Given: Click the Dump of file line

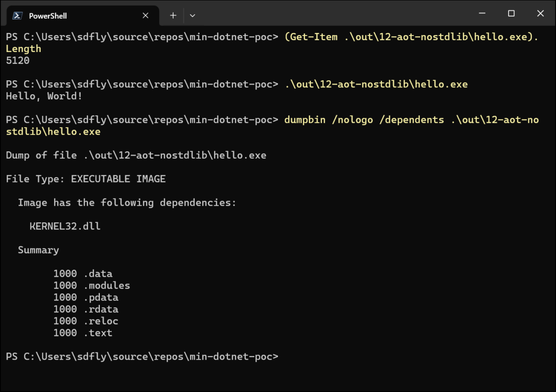Looking at the screenshot, I should click(136, 155).
